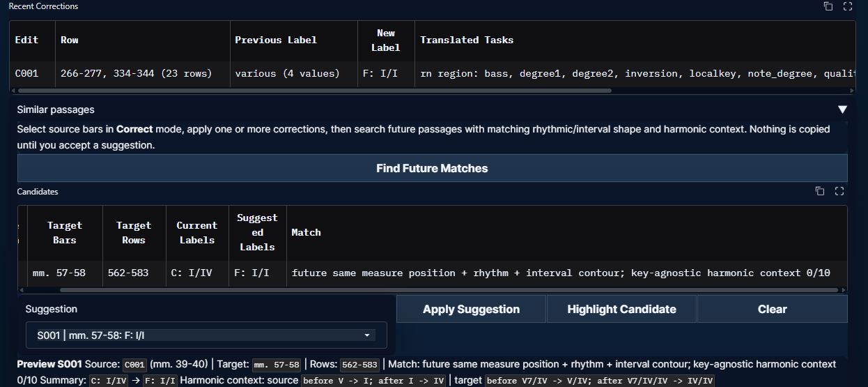868x387 pixels.
Task: Click Highlight Candidate button
Action: 621,309
